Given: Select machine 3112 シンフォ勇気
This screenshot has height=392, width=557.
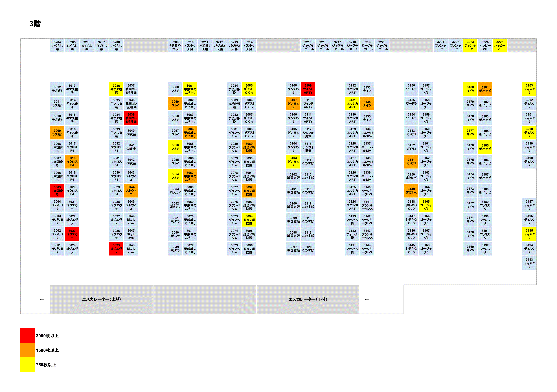Looking at the screenshot, I should coord(308,132).
